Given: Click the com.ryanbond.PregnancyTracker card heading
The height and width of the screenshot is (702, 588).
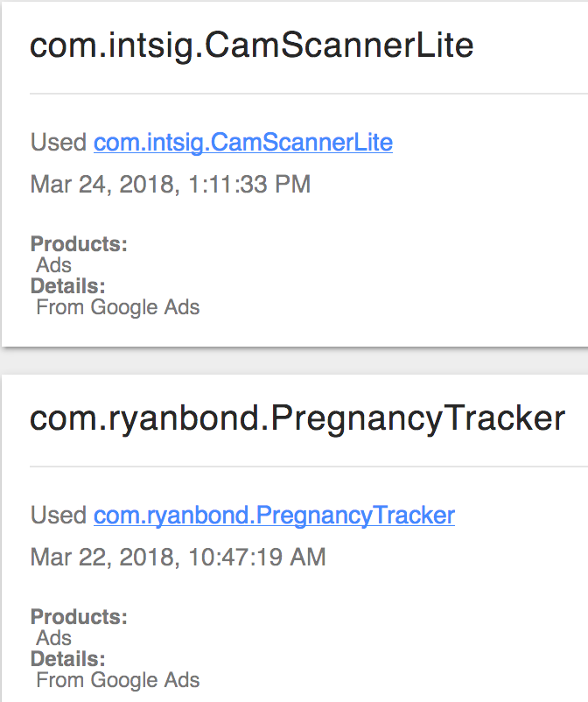Looking at the screenshot, I should pos(297,419).
